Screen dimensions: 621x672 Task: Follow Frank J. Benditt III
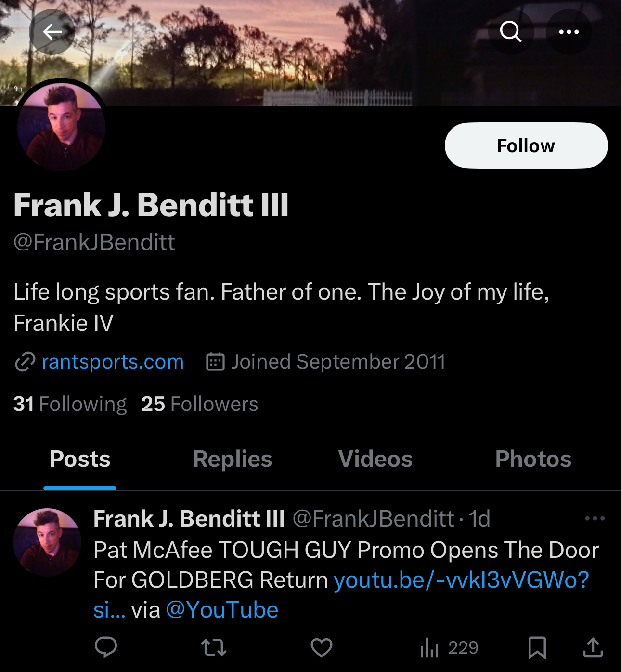tap(526, 145)
